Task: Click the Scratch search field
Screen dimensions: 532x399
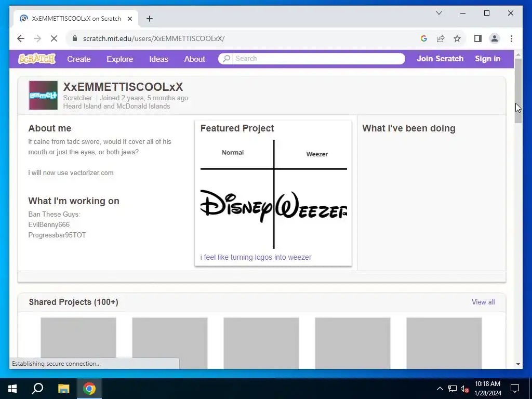Action: [318, 58]
